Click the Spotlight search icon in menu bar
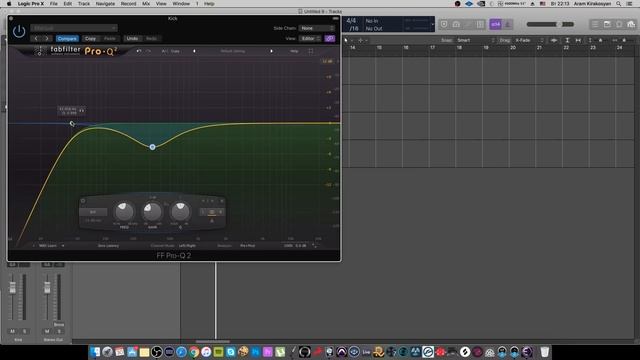Image resolution: width=640 pixels, height=360 pixels. (619, 4)
